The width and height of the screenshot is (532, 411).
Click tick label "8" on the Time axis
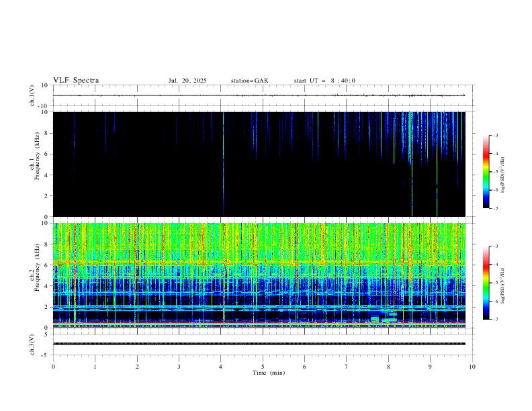(388, 367)
